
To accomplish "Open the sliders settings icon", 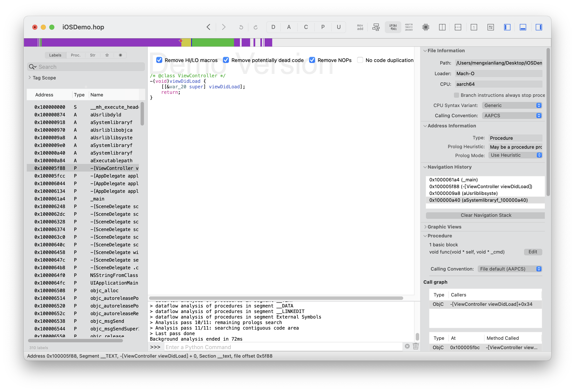I will (491, 27).
